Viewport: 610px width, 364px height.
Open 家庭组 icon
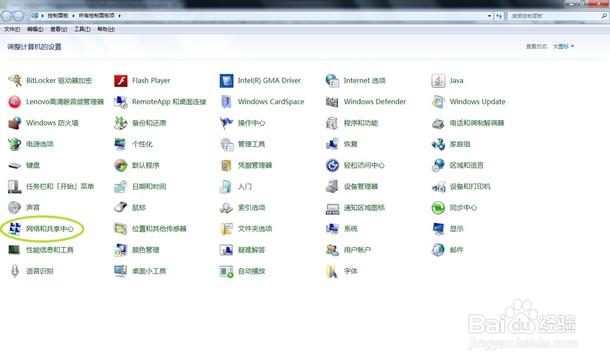pos(438,145)
